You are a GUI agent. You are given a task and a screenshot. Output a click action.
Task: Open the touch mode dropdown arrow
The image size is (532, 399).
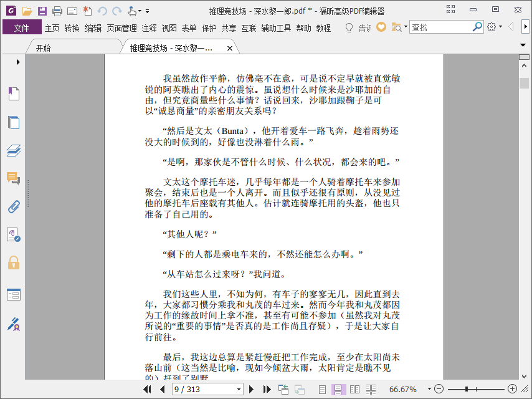click(140, 11)
